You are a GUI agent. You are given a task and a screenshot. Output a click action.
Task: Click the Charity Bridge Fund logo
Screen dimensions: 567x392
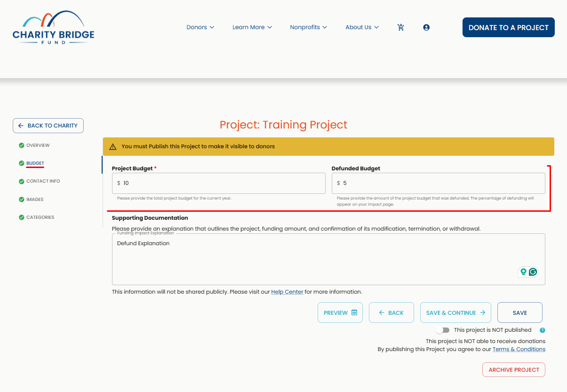(x=54, y=27)
